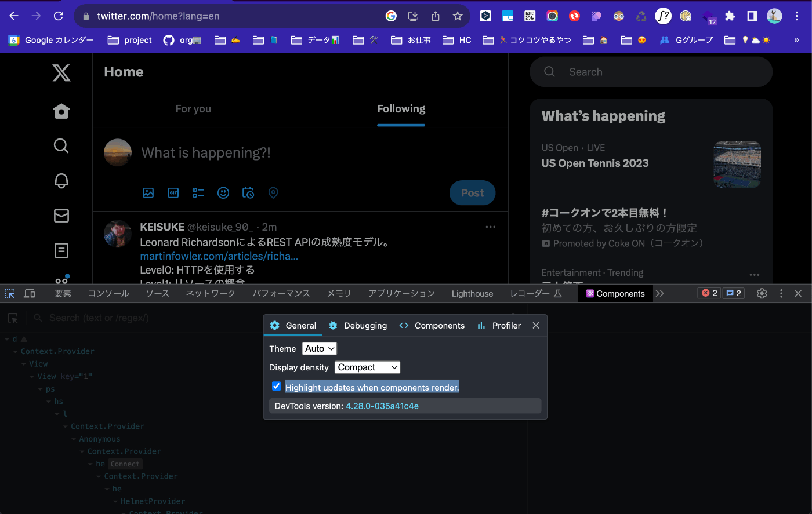The image size is (812, 514).
Task: Bookmark this page with star icon
Action: pos(458,16)
